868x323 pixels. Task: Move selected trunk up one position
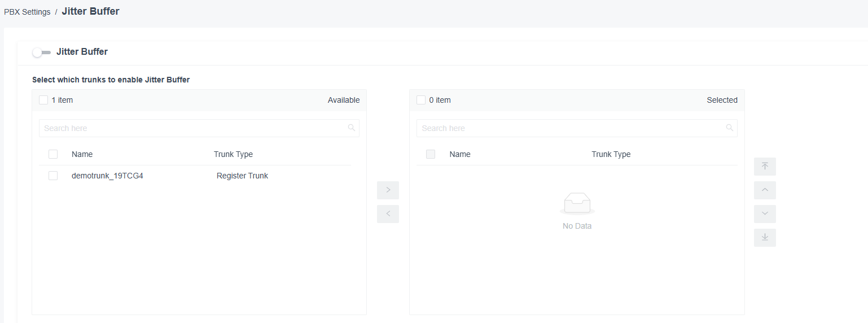(765, 190)
